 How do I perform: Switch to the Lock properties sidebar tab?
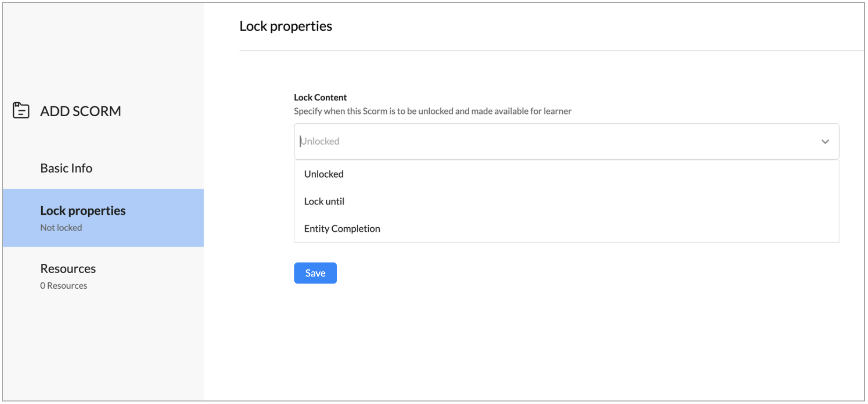coord(83,211)
